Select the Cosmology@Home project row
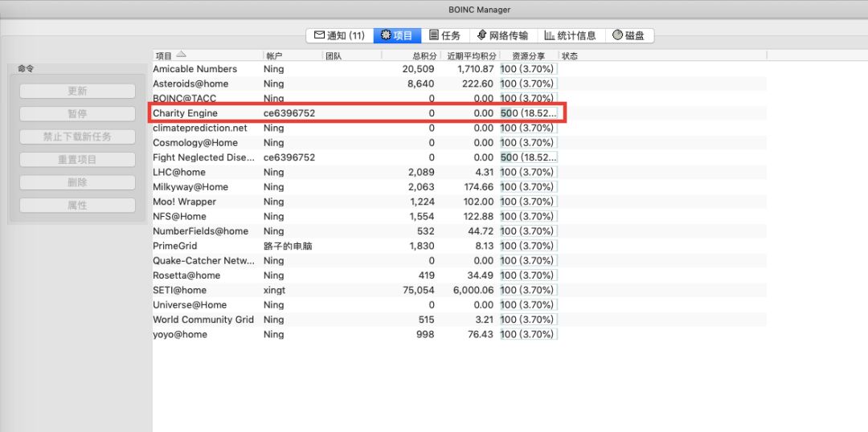868x432 pixels. (460, 143)
